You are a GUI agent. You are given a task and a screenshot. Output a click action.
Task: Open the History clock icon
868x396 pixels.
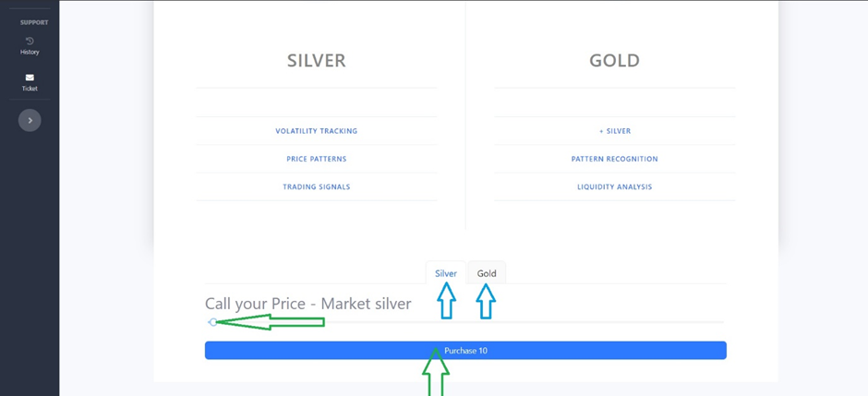(30, 42)
